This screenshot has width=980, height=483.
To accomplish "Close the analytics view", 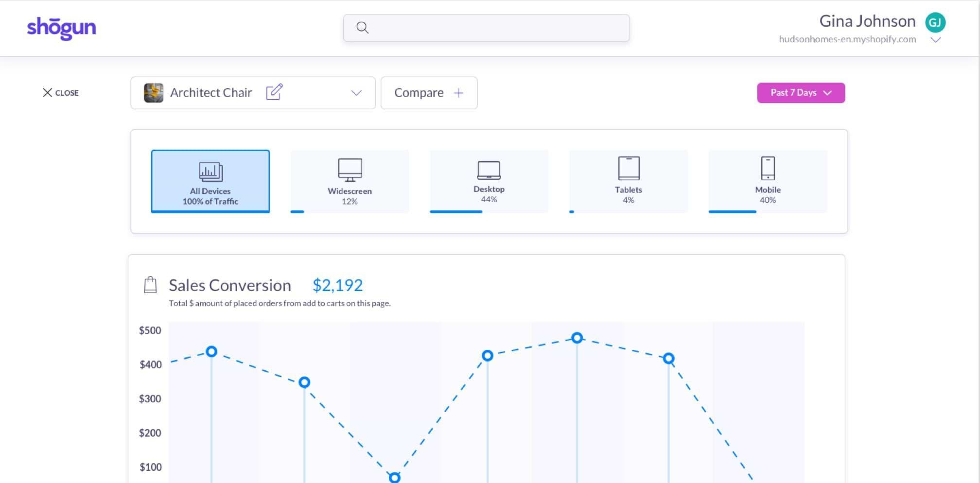I will coord(60,92).
